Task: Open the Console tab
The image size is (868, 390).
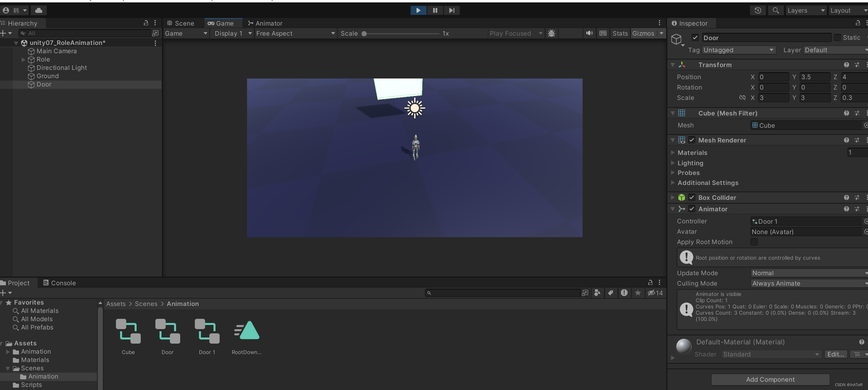Action: tap(59, 283)
